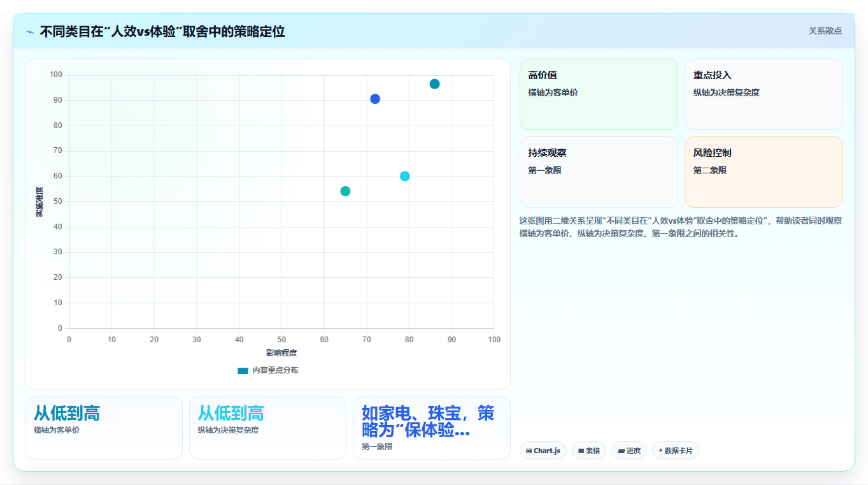Image resolution: width=868 pixels, height=485 pixels.
Task: Click the 进度 chip icon
Action: pos(621,451)
